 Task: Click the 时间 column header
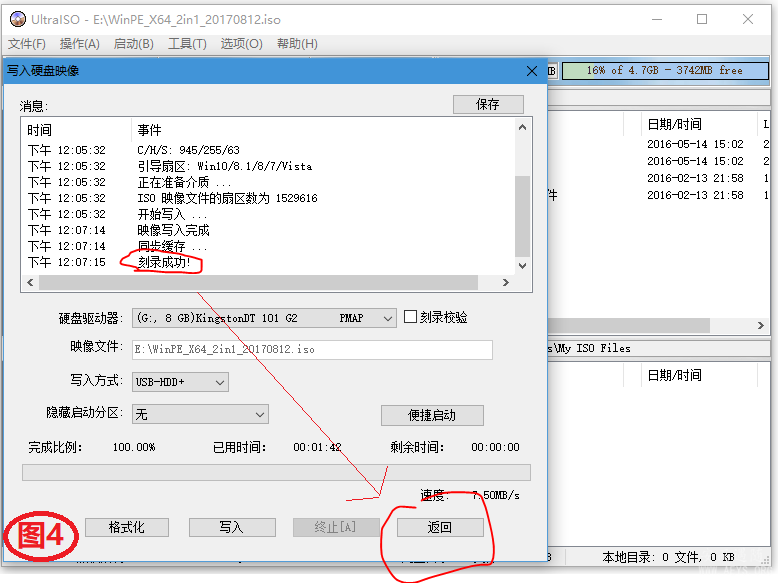tap(40, 130)
